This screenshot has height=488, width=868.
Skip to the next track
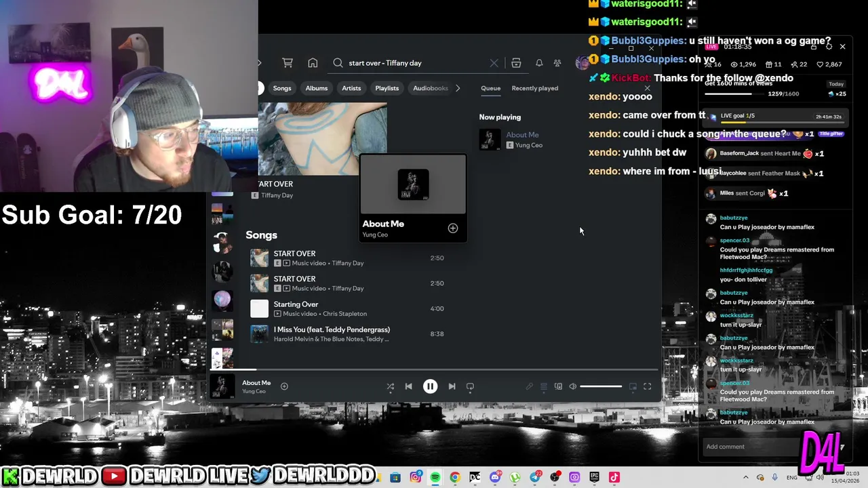pos(452,386)
